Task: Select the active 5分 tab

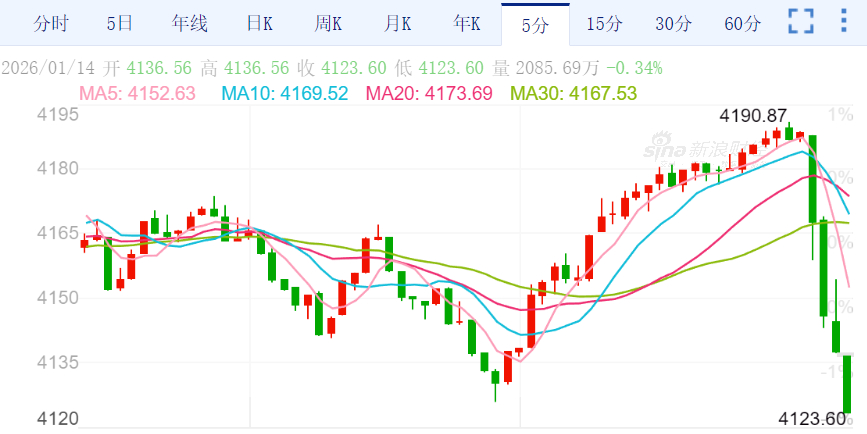Action: (x=535, y=25)
